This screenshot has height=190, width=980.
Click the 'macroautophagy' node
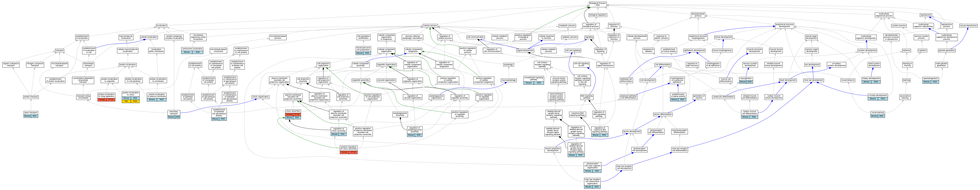(x=509, y=80)
